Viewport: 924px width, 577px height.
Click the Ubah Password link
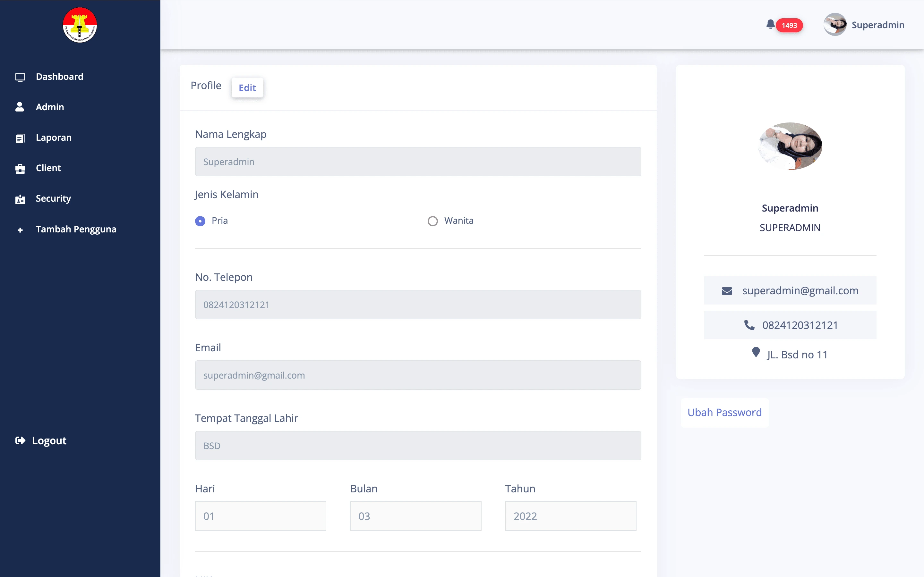[x=724, y=412]
